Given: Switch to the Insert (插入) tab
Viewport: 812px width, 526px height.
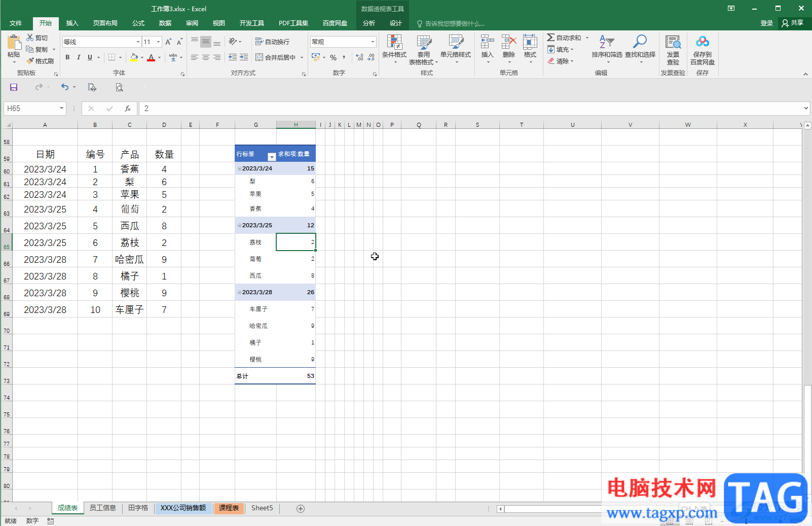Looking at the screenshot, I should pos(72,23).
